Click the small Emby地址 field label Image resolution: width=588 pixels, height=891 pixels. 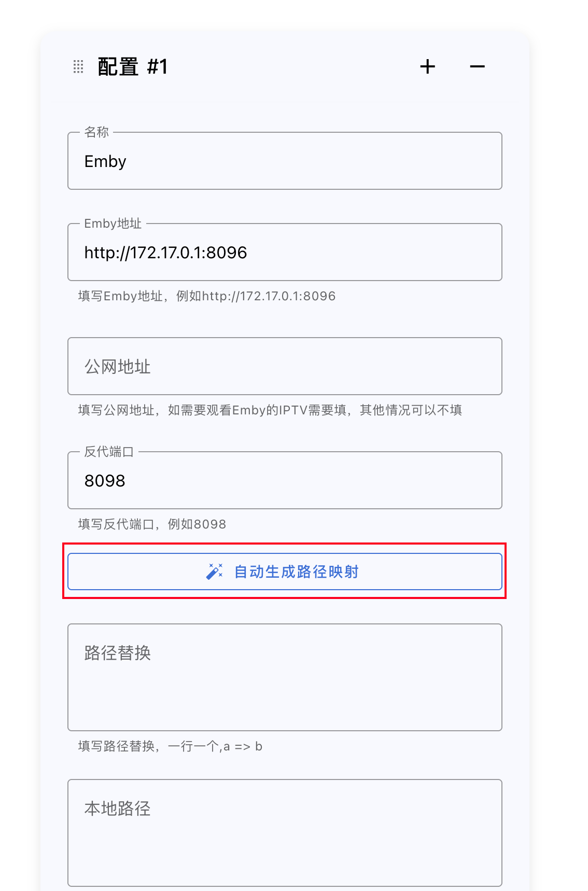coord(113,224)
